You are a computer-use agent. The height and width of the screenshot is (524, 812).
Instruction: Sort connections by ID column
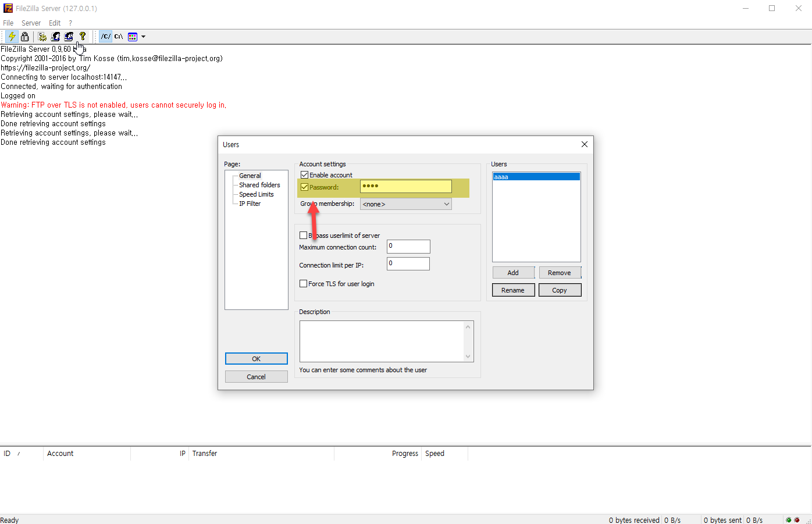coord(22,454)
